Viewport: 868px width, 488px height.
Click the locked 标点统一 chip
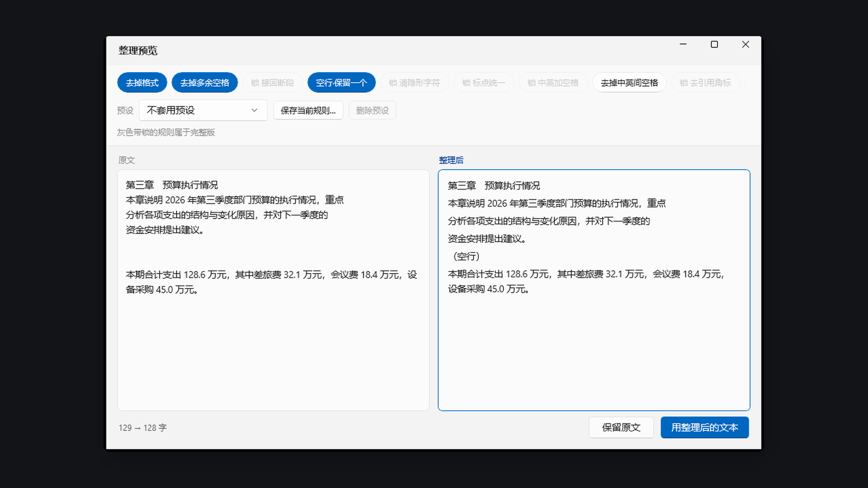coord(483,83)
